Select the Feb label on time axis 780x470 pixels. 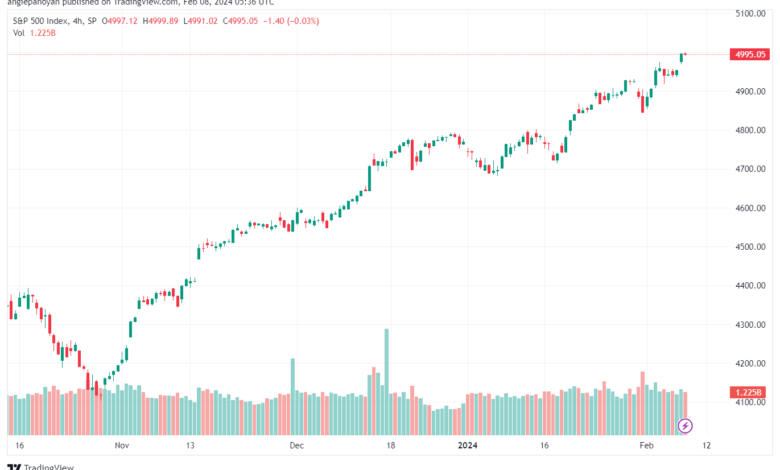pyautogui.click(x=646, y=445)
